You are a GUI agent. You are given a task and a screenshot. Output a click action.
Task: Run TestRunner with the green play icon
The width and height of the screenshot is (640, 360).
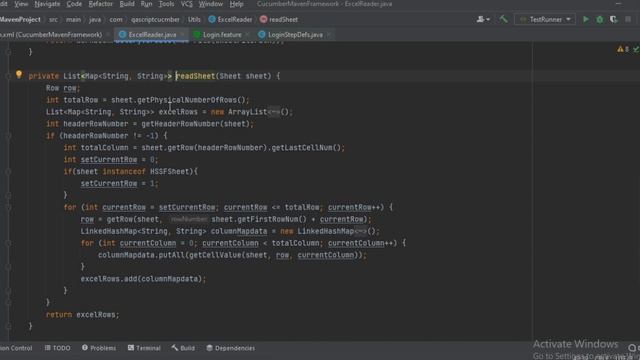point(586,19)
